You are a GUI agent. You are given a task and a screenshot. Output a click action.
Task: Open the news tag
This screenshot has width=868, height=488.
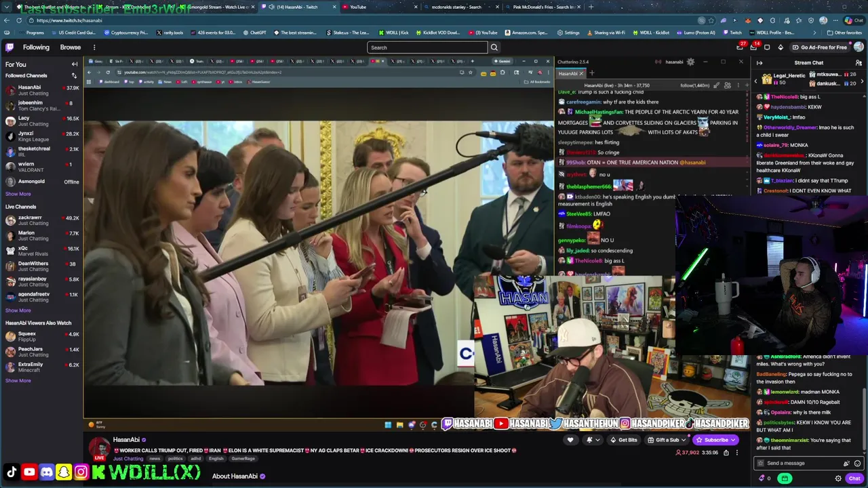click(155, 459)
